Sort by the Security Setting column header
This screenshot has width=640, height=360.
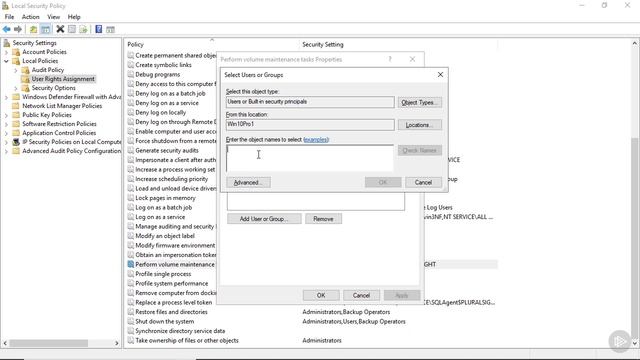[x=322, y=44]
